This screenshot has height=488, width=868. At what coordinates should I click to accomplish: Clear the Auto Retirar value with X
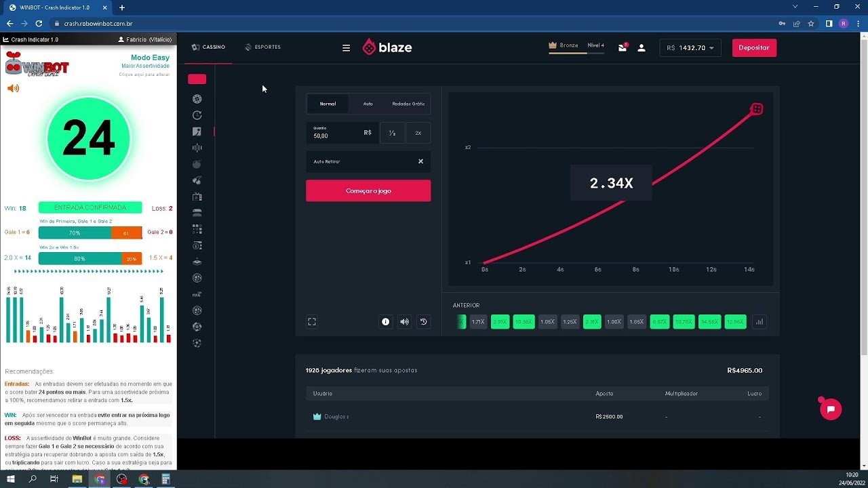(x=420, y=161)
